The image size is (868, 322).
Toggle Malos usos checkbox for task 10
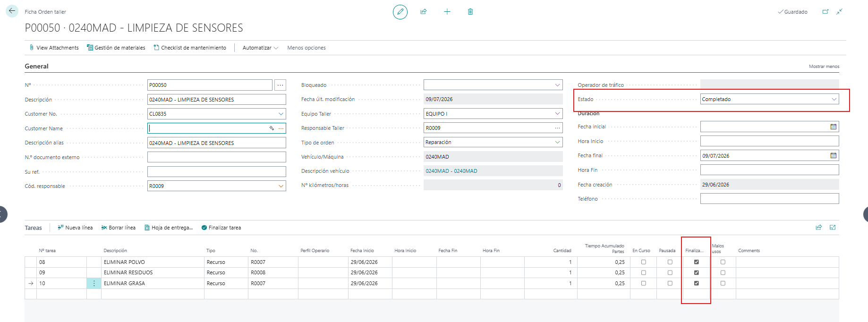pos(723,283)
